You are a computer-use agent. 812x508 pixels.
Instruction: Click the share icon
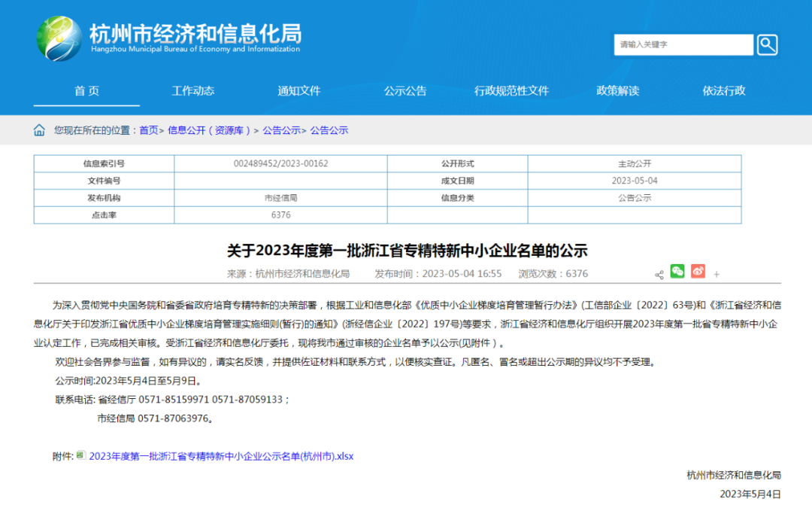(659, 274)
